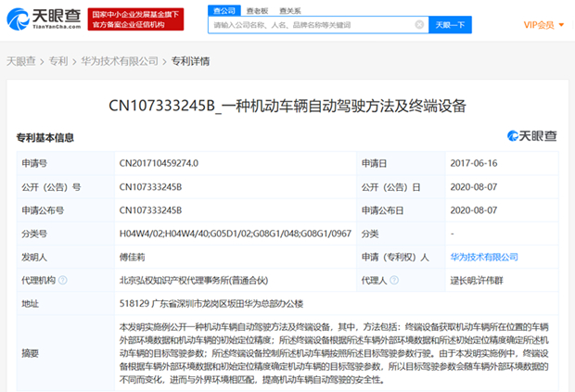Click the 专利详情 breadcrumb item

(190, 61)
